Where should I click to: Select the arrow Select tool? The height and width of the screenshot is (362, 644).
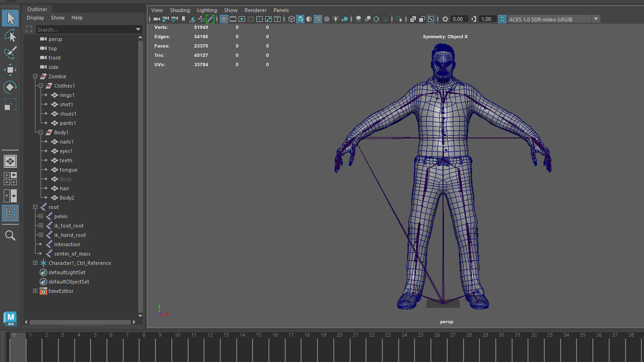10,18
